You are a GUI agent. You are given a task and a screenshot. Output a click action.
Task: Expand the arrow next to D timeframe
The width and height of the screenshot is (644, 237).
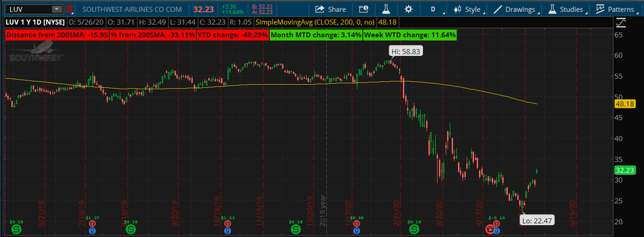pyautogui.click(x=444, y=12)
